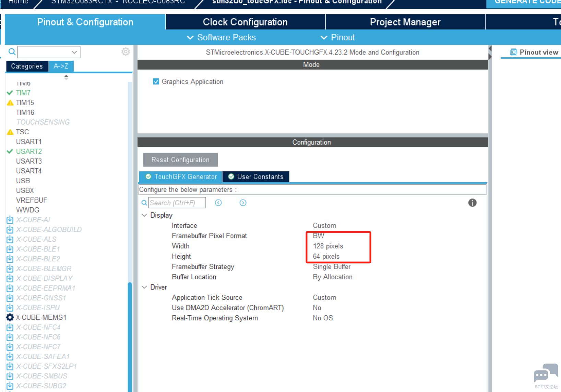
Task: Select USART1 in the peripheral list
Action: [29, 142]
